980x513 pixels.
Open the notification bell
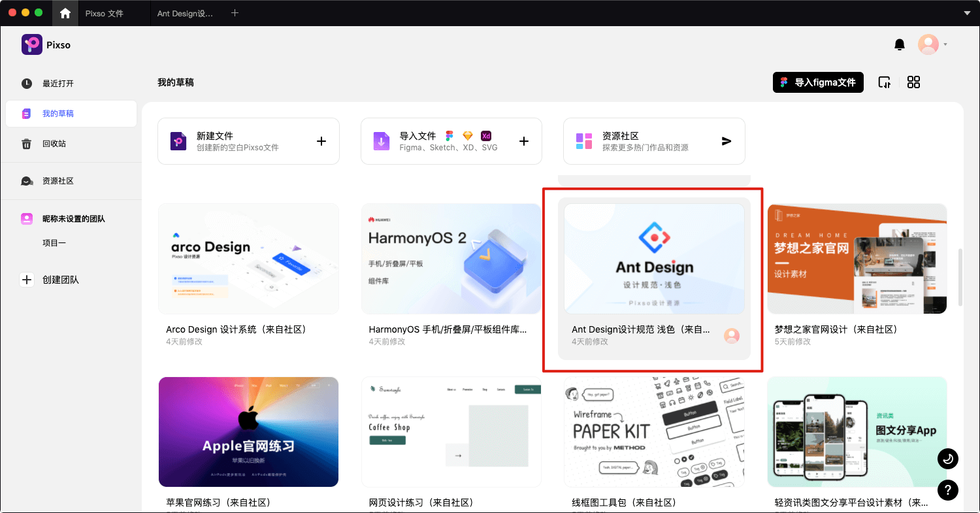coord(900,44)
